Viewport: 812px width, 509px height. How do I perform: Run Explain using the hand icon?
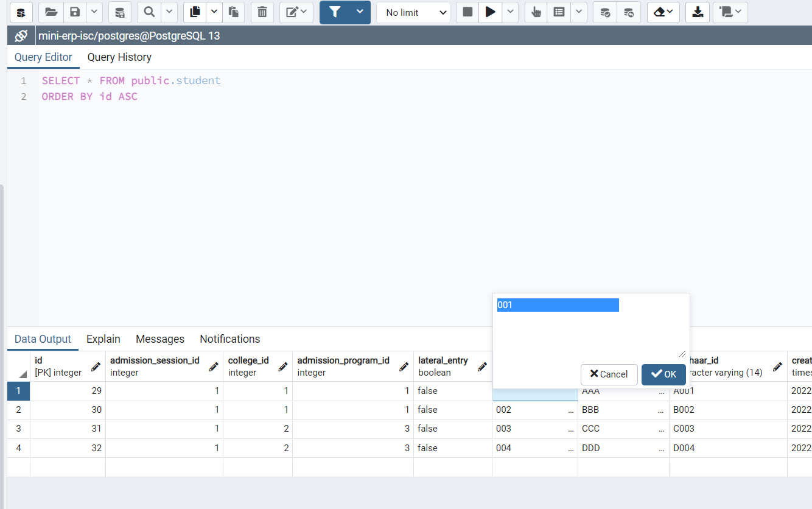[536, 12]
